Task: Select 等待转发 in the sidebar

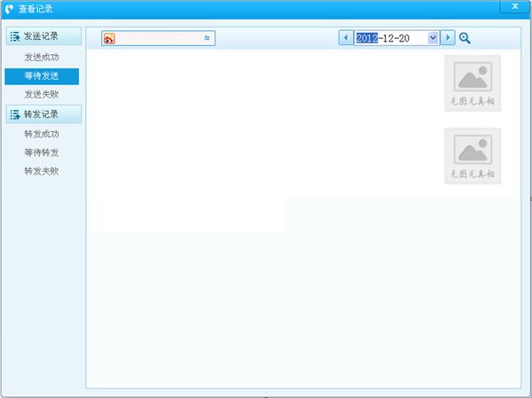Action: [42, 152]
